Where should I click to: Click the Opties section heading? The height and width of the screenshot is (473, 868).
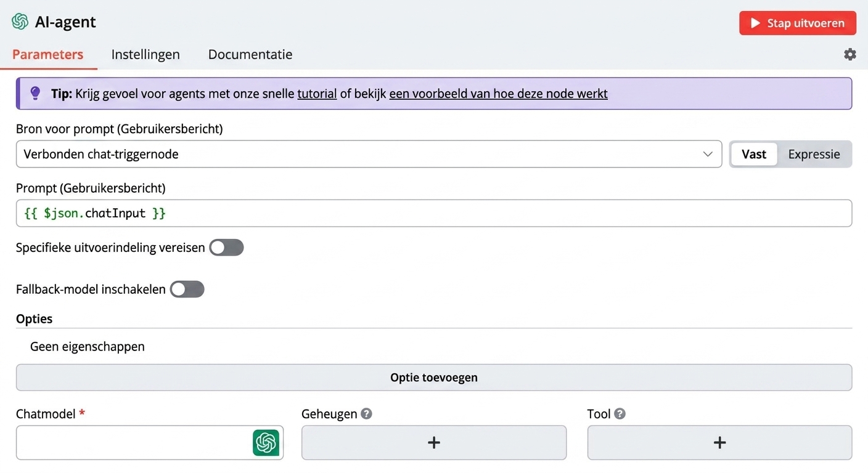coord(35,318)
